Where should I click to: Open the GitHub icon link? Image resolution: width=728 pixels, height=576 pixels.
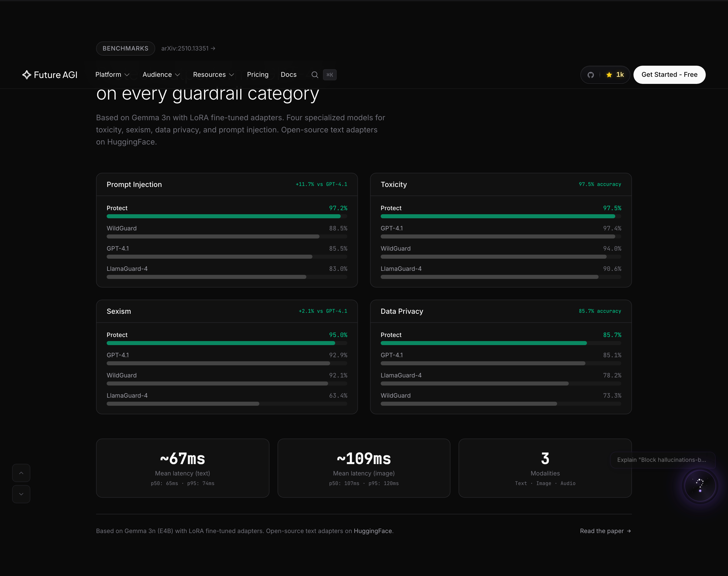point(590,75)
